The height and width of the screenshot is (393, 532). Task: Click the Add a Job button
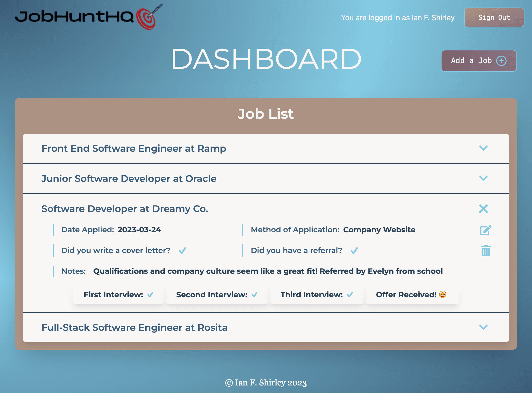point(479,61)
